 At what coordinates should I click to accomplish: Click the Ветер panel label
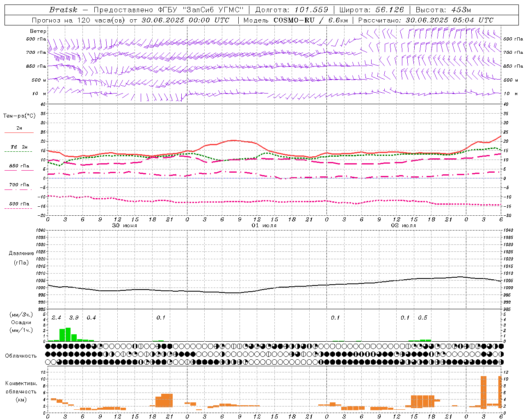tap(38, 31)
